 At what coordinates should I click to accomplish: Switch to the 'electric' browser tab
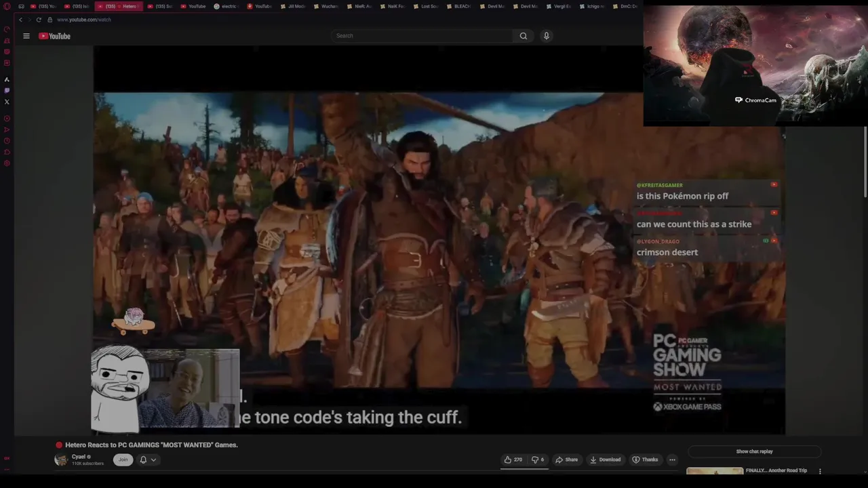pos(226,7)
